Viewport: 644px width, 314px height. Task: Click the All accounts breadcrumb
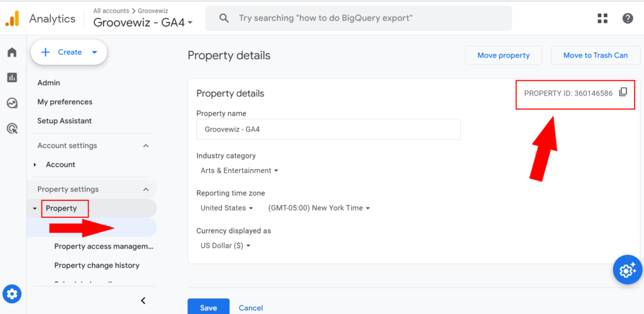click(x=111, y=11)
